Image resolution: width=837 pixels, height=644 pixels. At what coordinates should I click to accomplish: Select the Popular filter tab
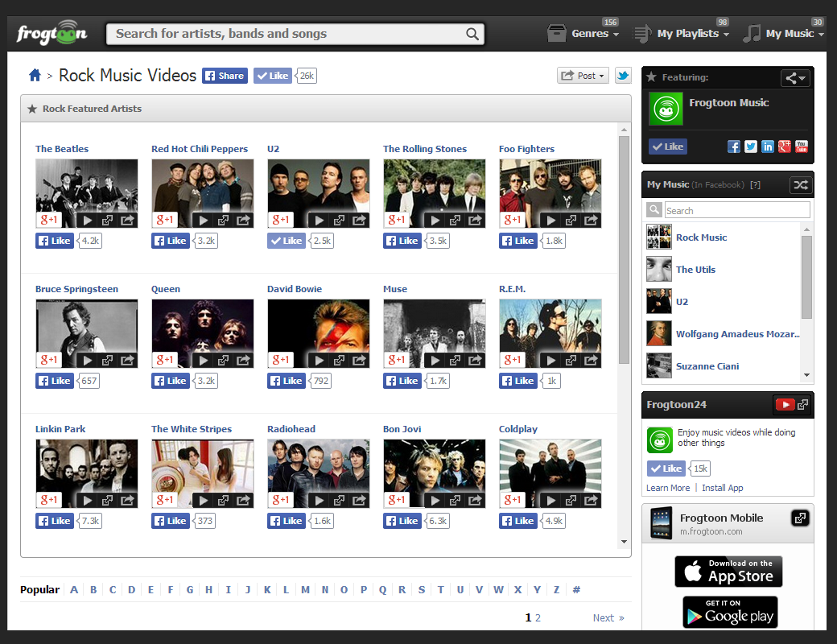[40, 590]
